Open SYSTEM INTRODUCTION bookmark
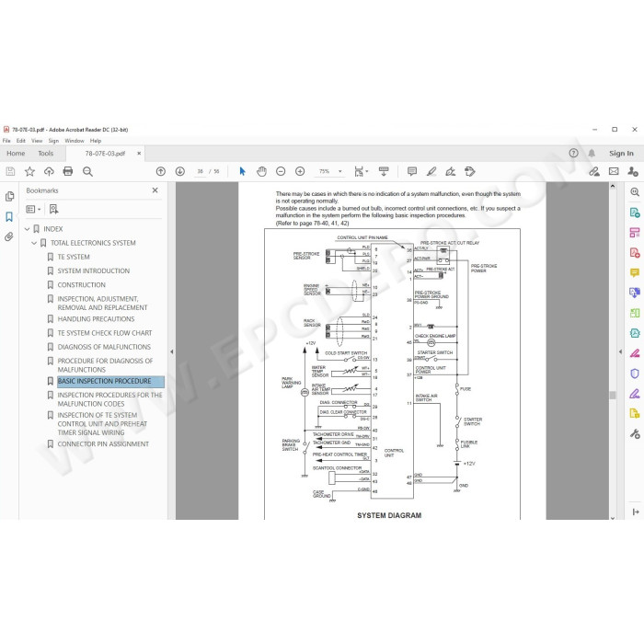Image resolution: width=644 pixels, height=644 pixels. tap(94, 271)
